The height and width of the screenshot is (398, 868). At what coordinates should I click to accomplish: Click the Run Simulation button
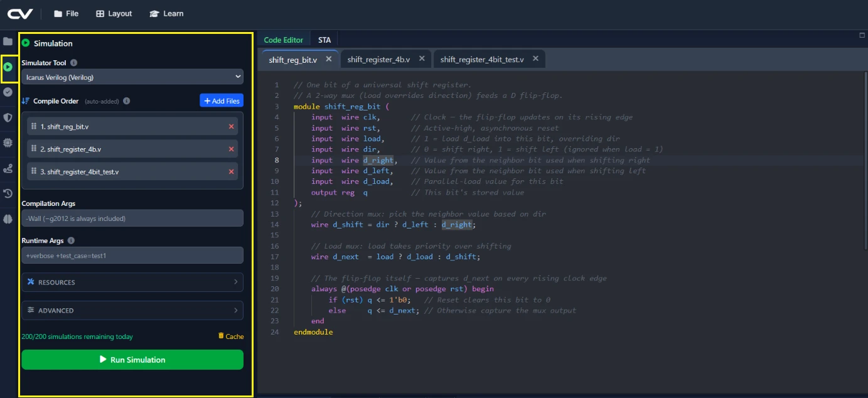pos(132,360)
